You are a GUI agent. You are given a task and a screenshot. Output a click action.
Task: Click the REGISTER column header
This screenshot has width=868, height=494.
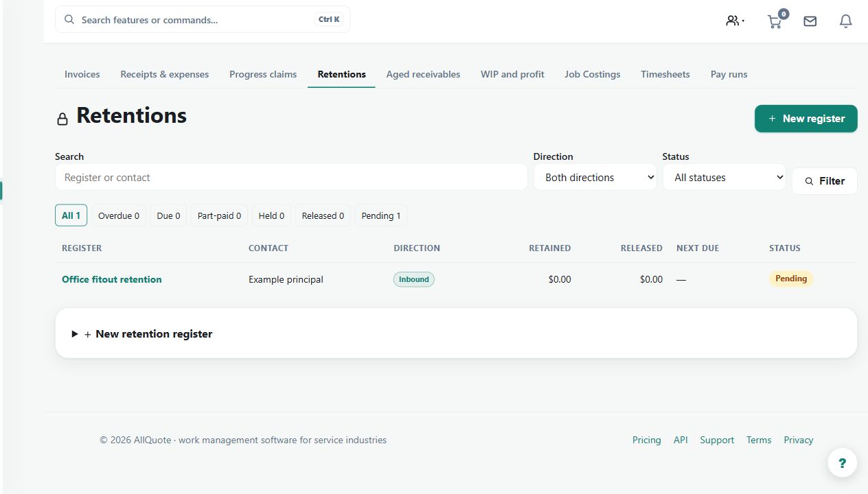(x=82, y=248)
